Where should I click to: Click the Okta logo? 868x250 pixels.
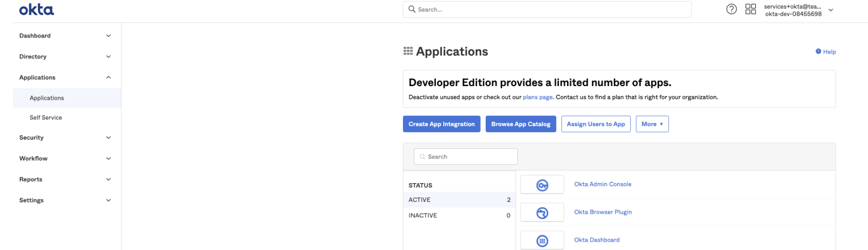click(37, 10)
